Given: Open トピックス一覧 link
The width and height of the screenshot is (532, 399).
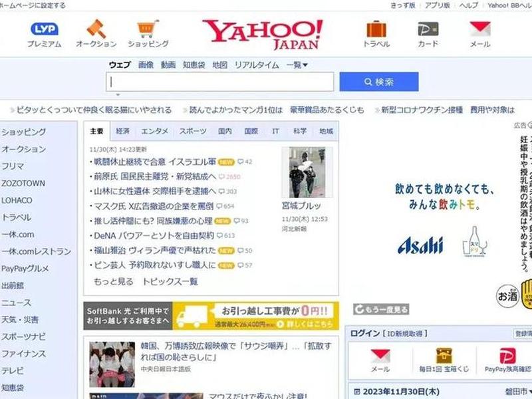Looking at the screenshot, I should coord(170,281).
